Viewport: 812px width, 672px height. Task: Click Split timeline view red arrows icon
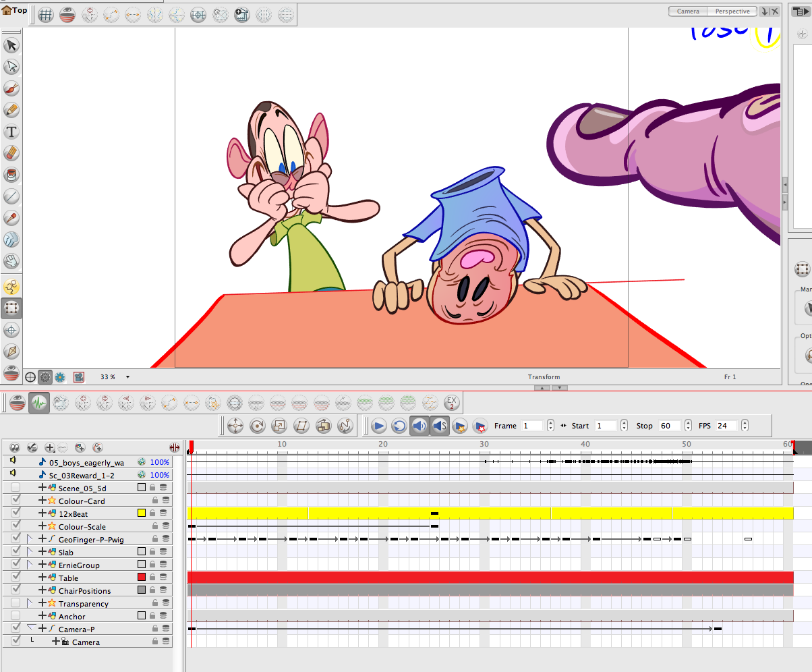(x=176, y=447)
